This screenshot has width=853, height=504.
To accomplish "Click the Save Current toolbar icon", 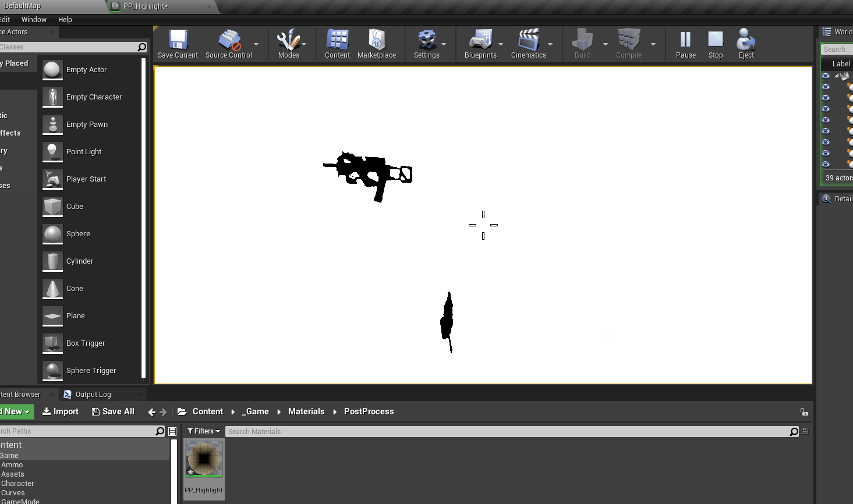I will [178, 40].
